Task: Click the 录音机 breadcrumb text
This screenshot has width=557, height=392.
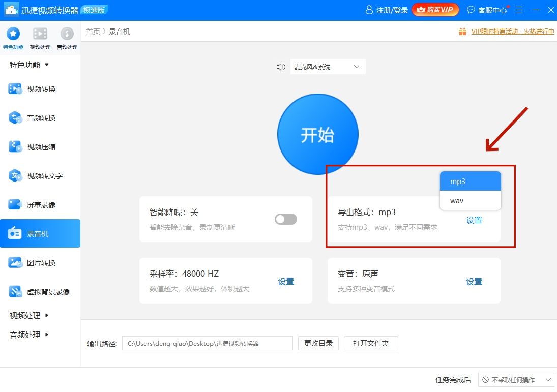Action: point(120,32)
